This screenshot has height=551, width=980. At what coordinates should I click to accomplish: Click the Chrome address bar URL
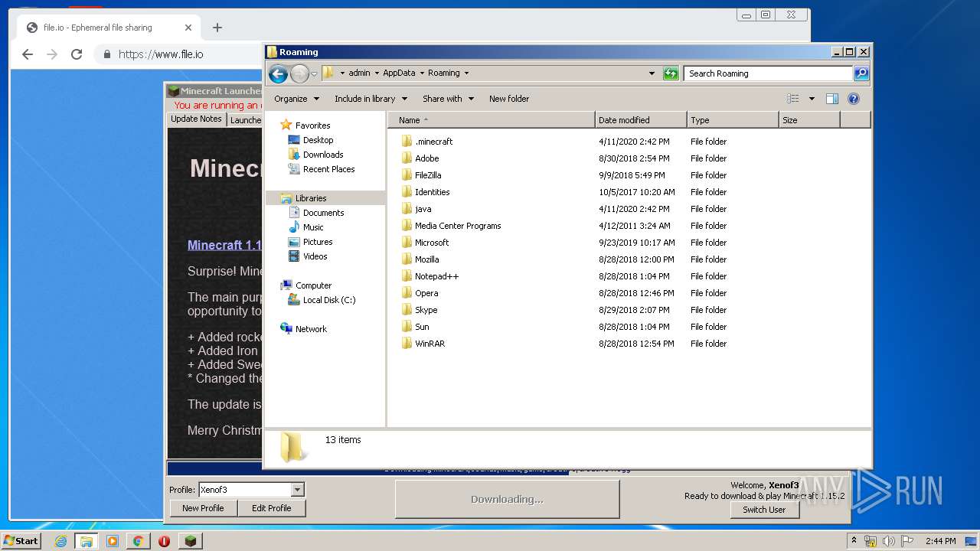point(161,54)
